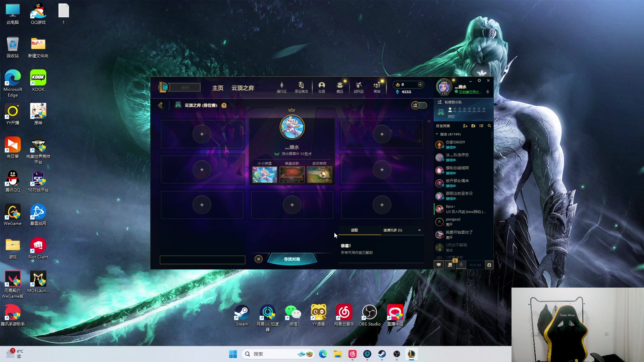Screen dimensions: 644x362
Task: Click the cancel X beside 寻找对局
Action: point(258,259)
